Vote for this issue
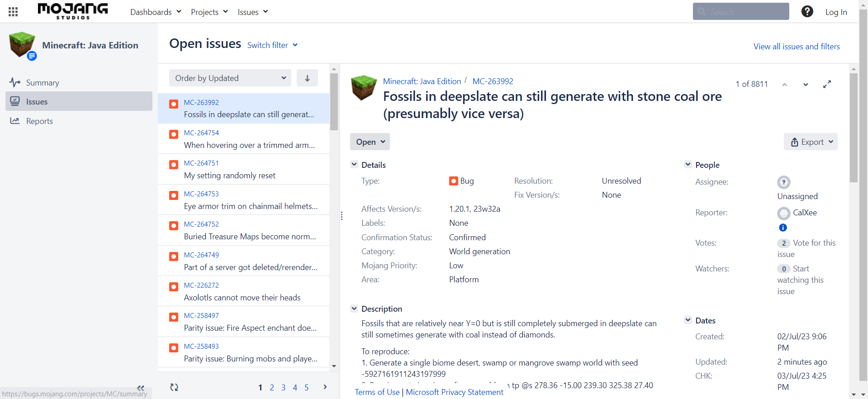Image resolution: width=868 pixels, height=399 pixels. pyautogui.click(x=806, y=248)
